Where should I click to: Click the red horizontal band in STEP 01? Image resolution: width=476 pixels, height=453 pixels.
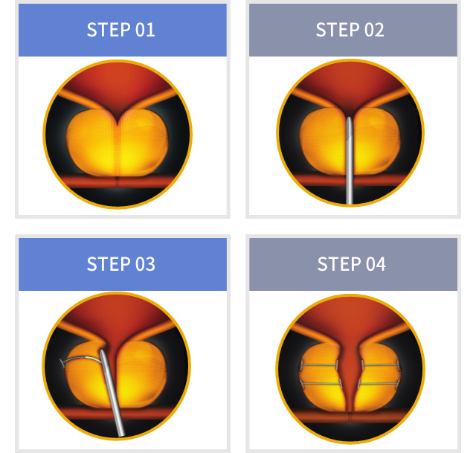point(118,181)
